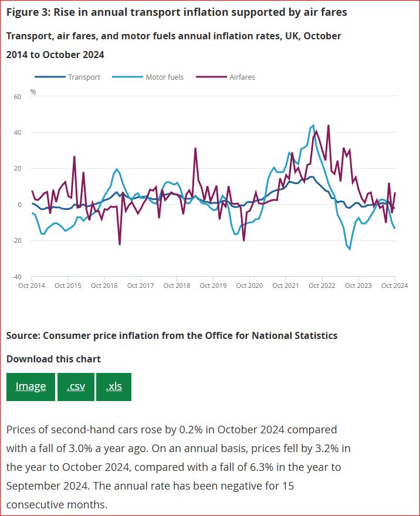420x516 pixels.
Task: Toggle the Airfares legend entry
Action: click(x=242, y=77)
